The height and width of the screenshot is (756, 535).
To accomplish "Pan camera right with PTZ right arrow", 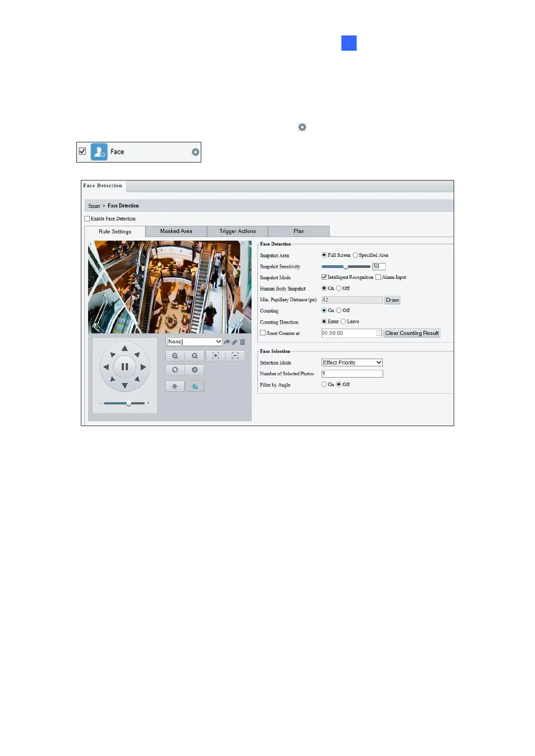I will pyautogui.click(x=143, y=367).
